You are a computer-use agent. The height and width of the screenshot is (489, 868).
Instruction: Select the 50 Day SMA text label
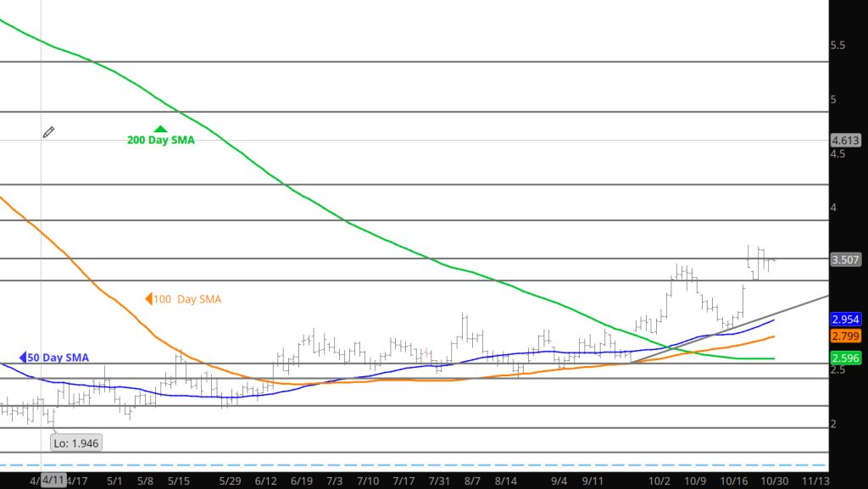coord(59,358)
